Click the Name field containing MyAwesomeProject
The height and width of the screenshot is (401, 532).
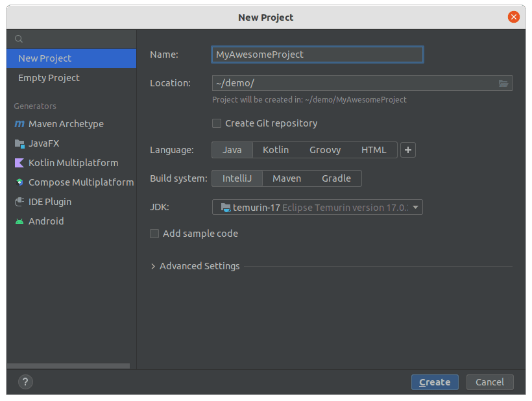pos(317,55)
